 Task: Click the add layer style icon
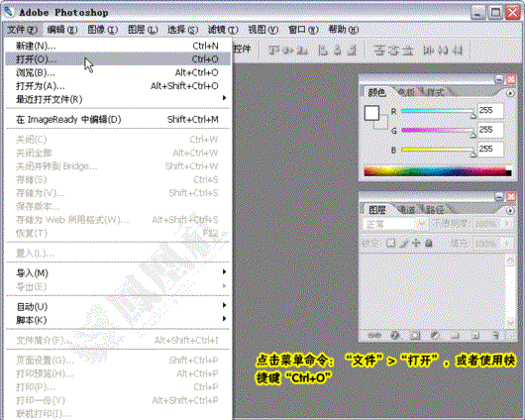pyautogui.click(x=395, y=335)
